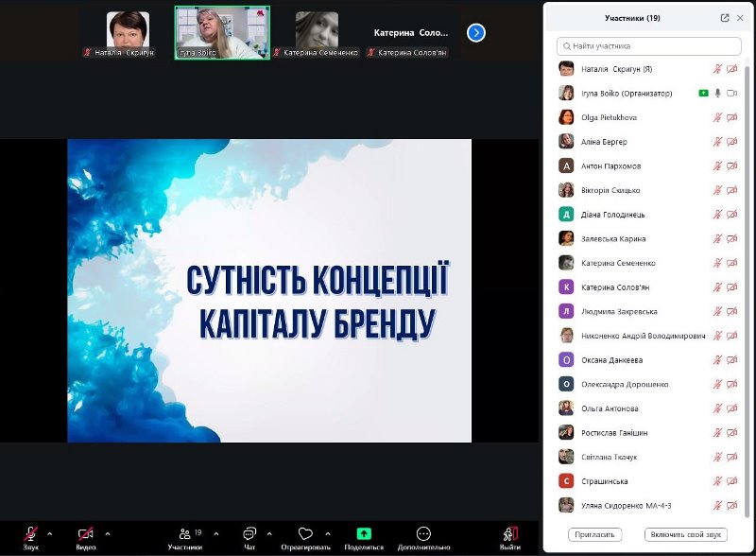Open the Участники panel icon

pos(186,535)
